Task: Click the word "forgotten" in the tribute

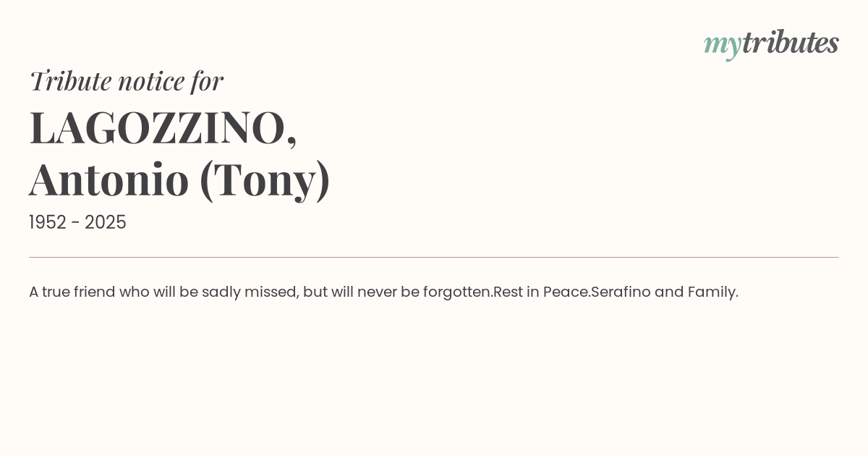Action: 456,292
